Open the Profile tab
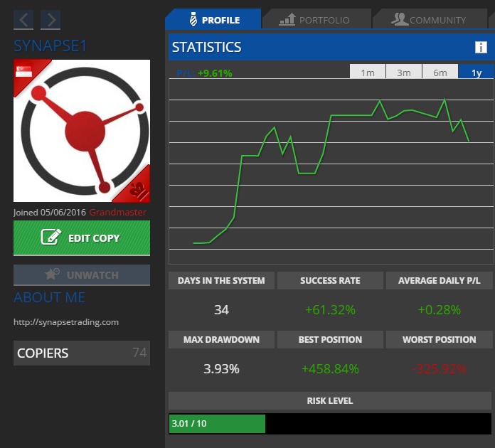The height and width of the screenshot is (448, 495). pyautogui.click(x=213, y=19)
